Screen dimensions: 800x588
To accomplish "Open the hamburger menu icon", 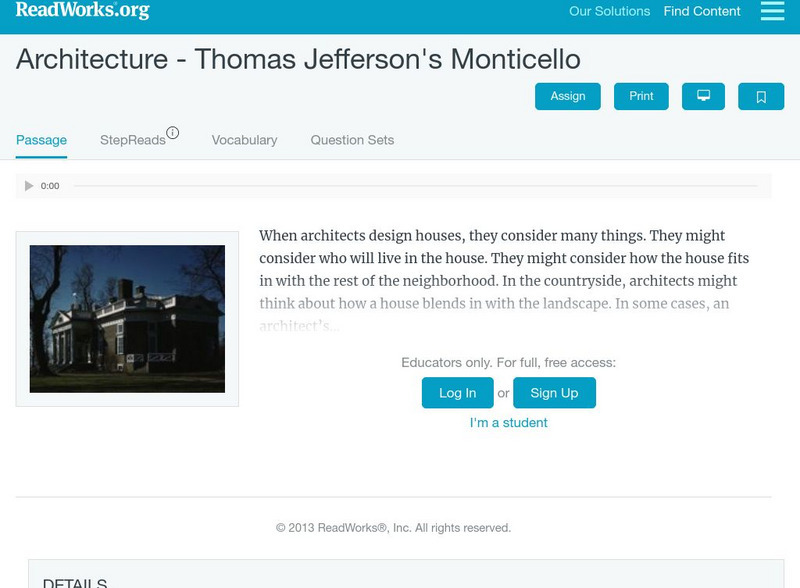I will pyautogui.click(x=772, y=11).
